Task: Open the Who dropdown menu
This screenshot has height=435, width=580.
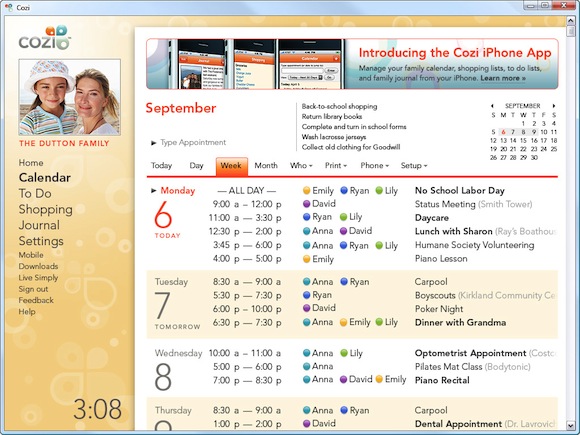Action: 301,166
